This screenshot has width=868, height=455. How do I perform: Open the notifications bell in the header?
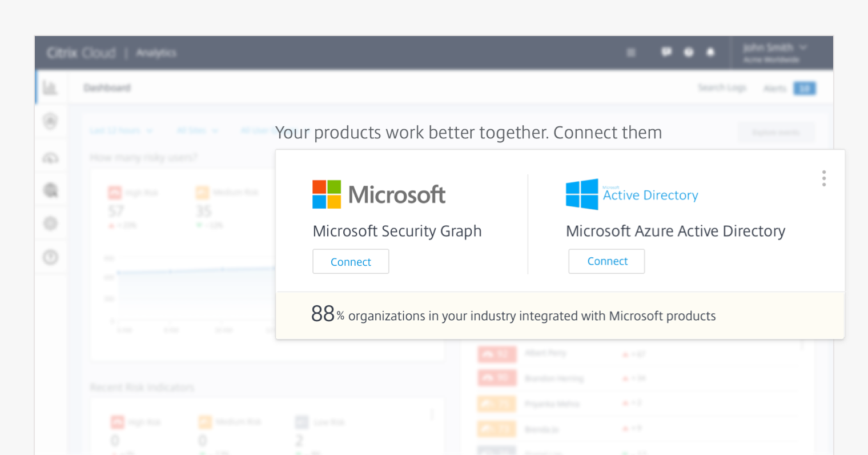point(710,52)
